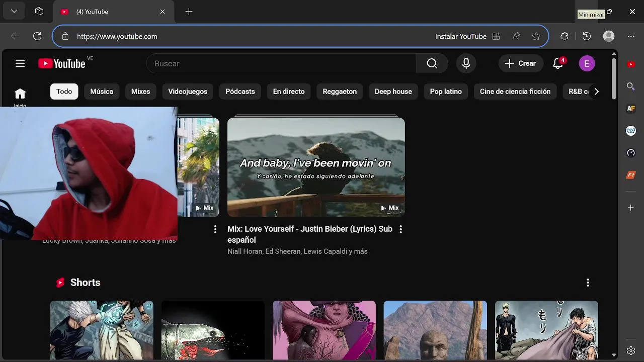Open YouTube notifications bell
Viewport: 644px width, 362px height.
pyautogui.click(x=558, y=63)
